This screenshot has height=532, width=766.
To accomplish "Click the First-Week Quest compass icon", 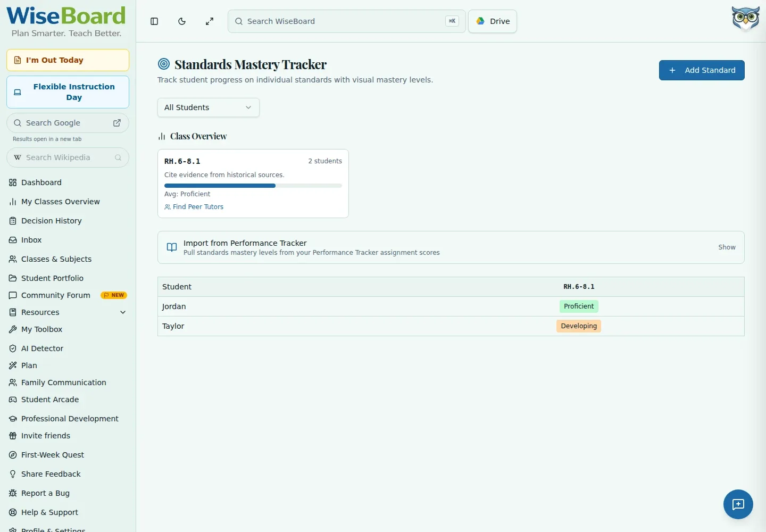I will 13,455.
